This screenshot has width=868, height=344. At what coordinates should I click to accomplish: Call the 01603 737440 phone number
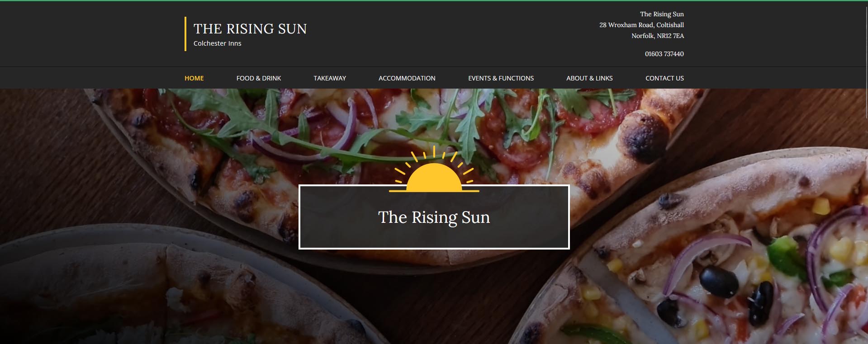(664, 54)
